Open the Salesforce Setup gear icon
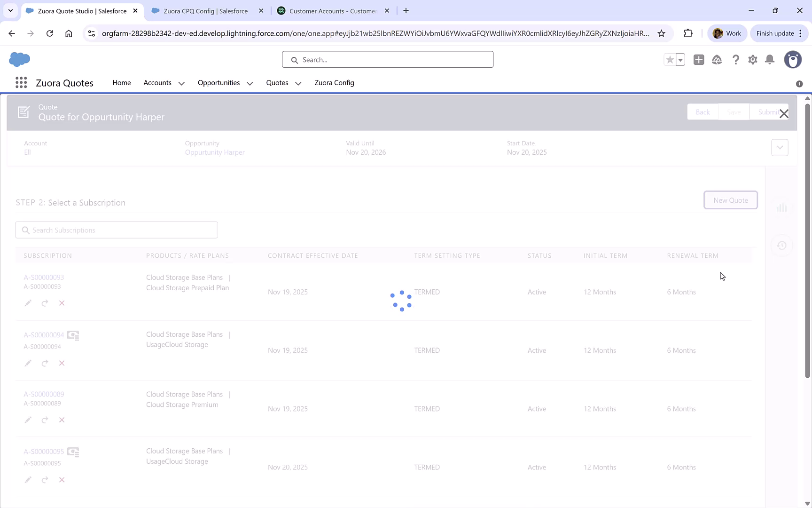Viewport: 812px width, 508px height. [752, 60]
